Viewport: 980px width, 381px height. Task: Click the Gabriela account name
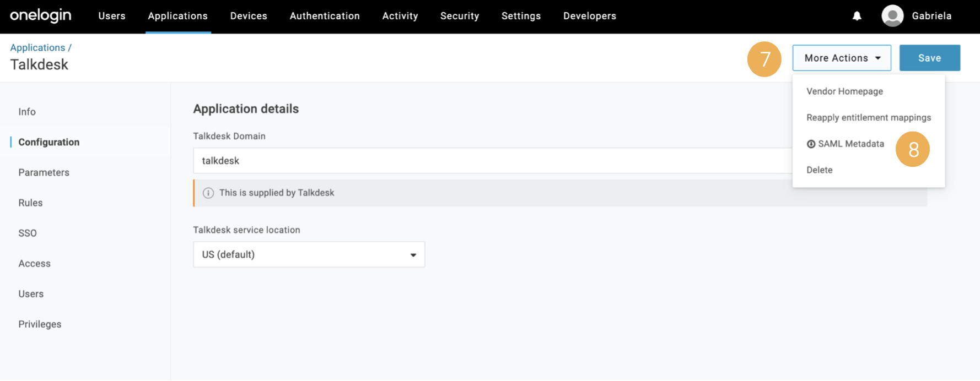(931, 16)
